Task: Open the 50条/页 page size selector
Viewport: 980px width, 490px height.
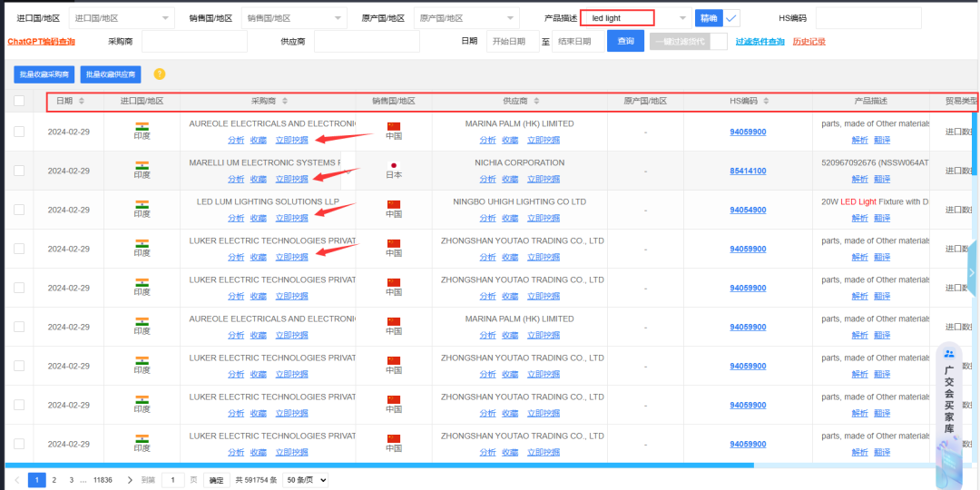Action: 305,480
